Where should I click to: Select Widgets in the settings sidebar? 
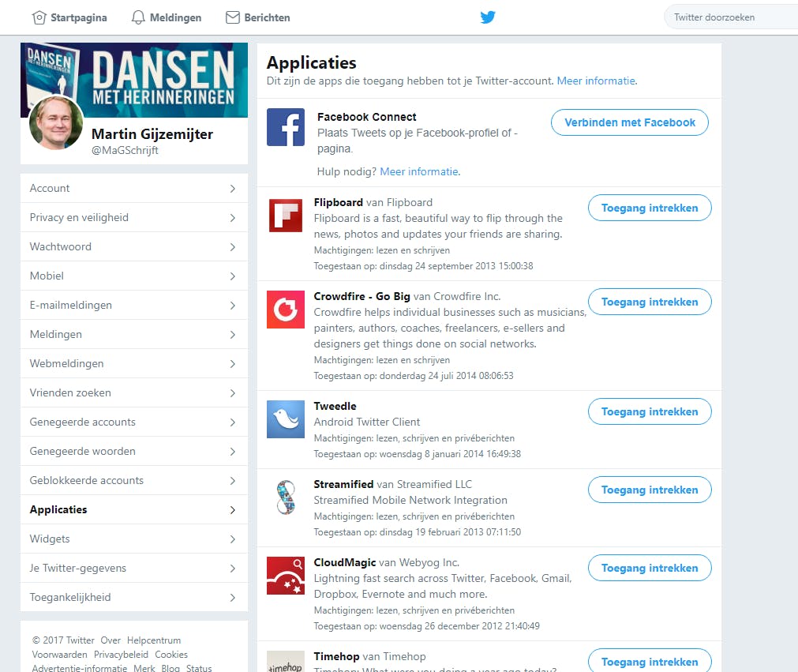coord(50,539)
